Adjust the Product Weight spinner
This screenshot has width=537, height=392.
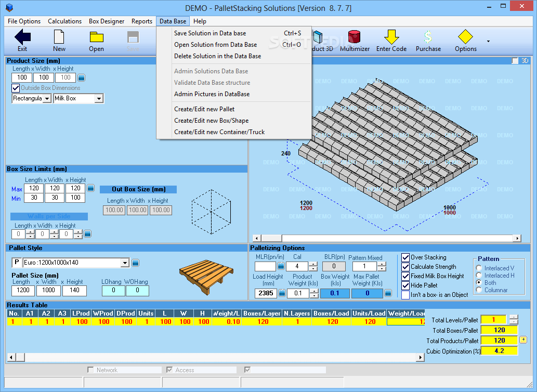[x=314, y=293]
